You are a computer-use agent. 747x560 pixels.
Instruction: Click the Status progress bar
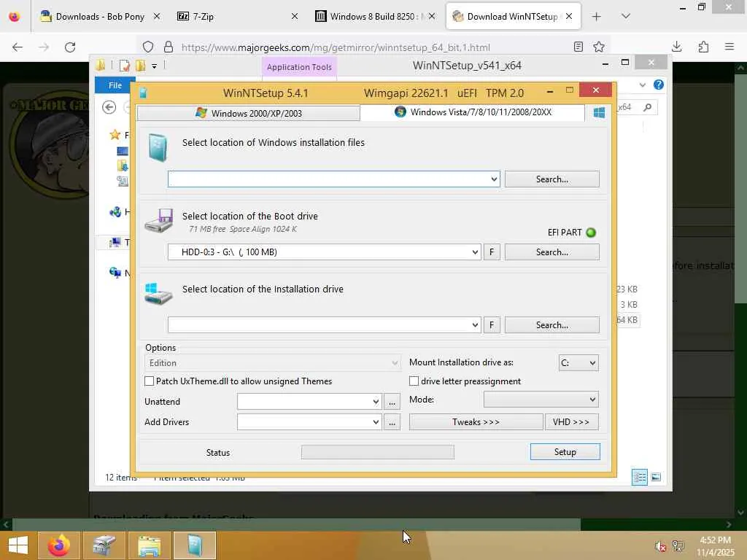tap(378, 452)
